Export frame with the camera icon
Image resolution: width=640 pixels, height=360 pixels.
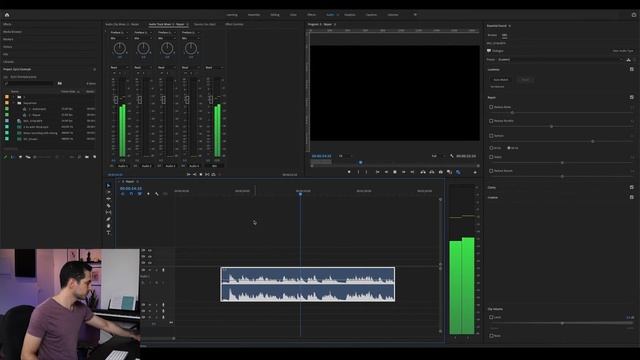pos(441,172)
